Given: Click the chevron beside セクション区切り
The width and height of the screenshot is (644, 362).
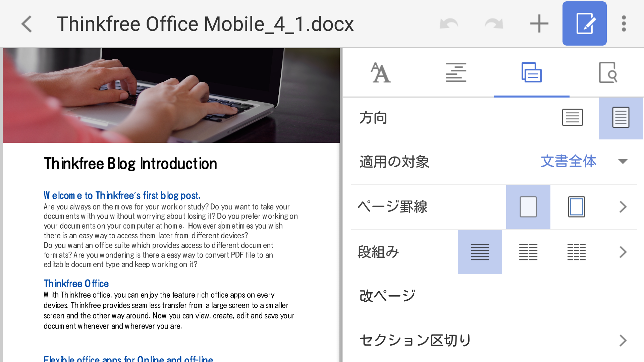Looking at the screenshot, I should click(x=623, y=341).
